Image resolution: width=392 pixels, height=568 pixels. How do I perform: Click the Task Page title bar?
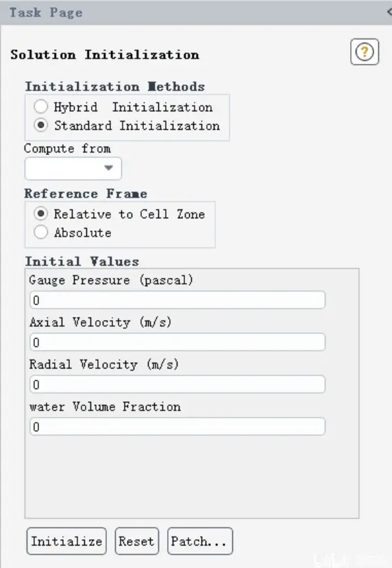point(196,12)
